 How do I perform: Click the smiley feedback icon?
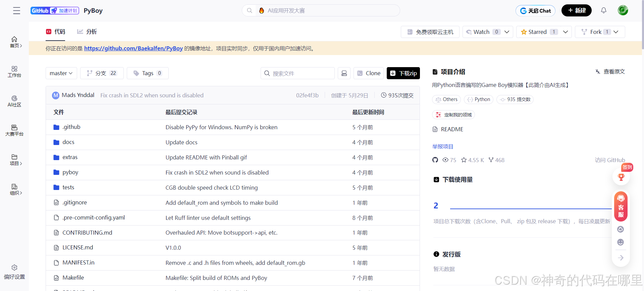[621, 242]
